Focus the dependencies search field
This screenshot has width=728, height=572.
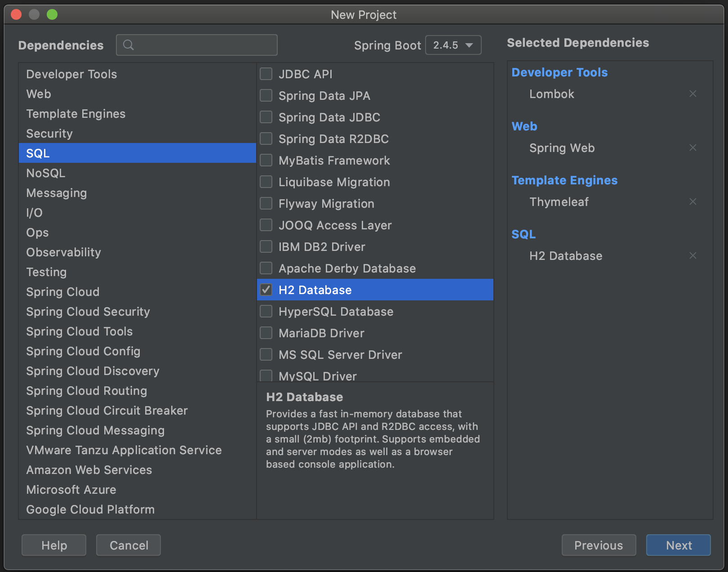(x=197, y=45)
